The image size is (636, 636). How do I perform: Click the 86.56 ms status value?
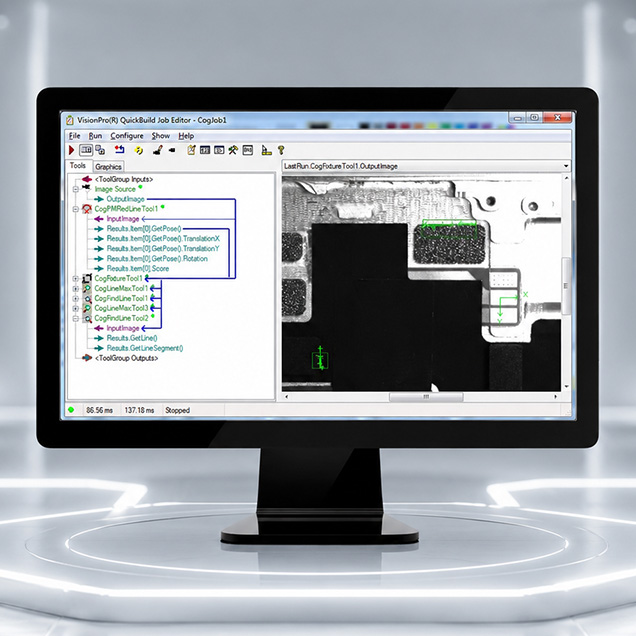tap(99, 410)
